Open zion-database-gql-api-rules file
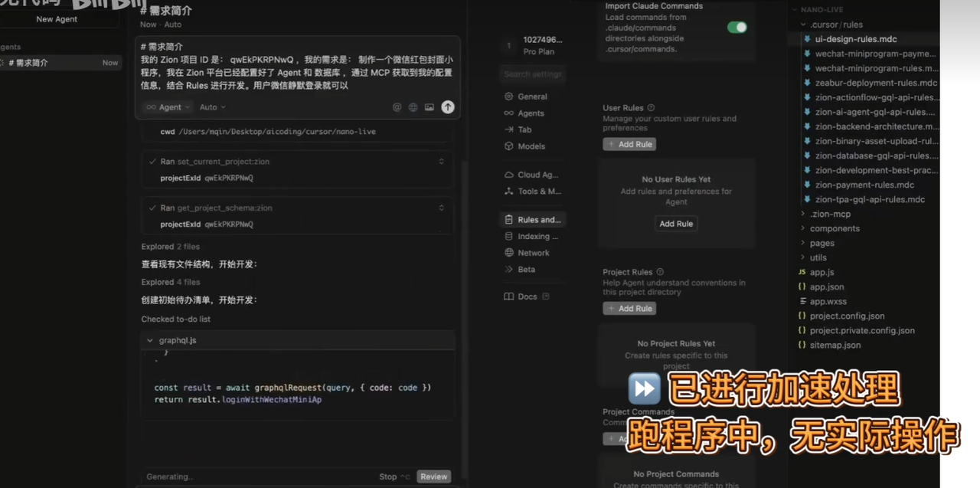Image resolution: width=980 pixels, height=488 pixels. click(875, 156)
